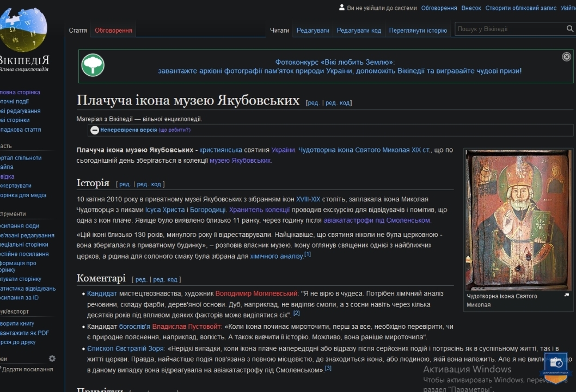
Task: Open language settings via gear icon
Action: pos(52,358)
